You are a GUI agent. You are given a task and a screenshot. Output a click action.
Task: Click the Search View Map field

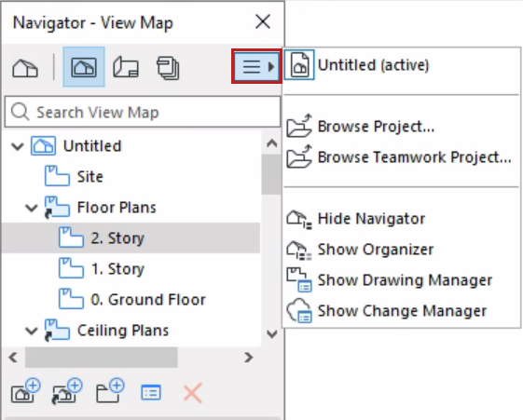click(143, 112)
